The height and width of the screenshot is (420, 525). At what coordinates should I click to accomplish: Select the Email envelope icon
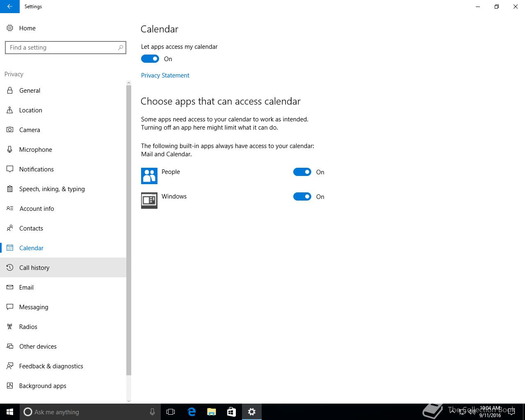pos(10,287)
